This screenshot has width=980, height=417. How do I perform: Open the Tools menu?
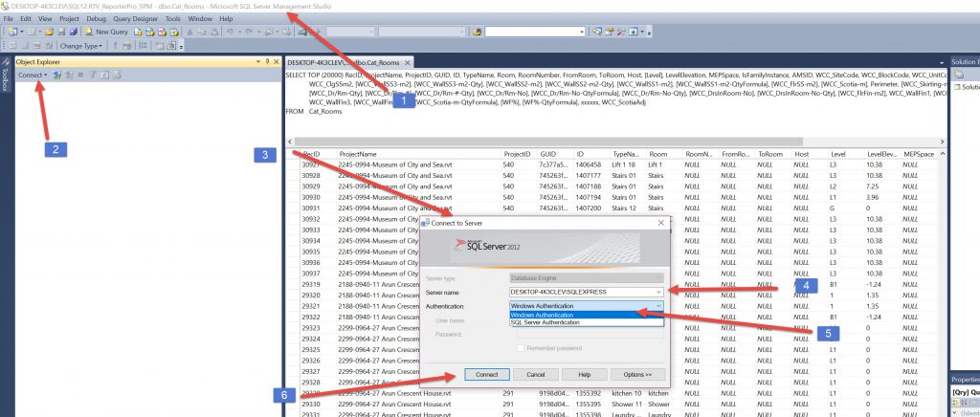[171, 18]
